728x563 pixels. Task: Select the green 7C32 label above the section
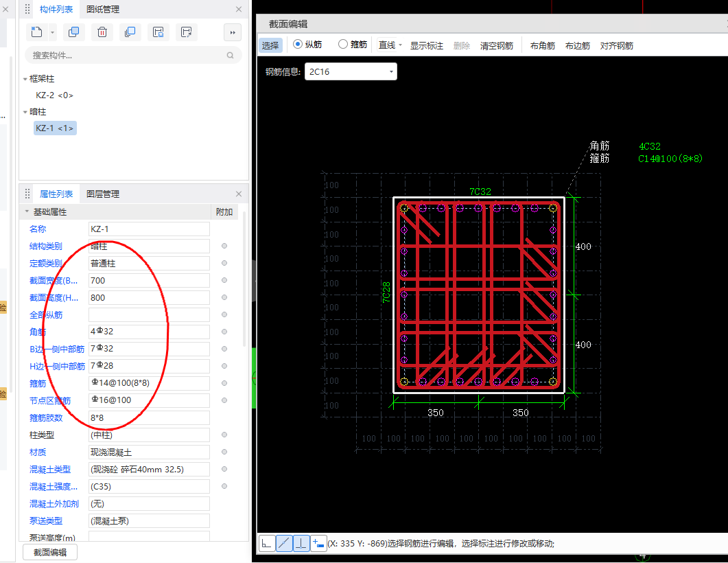480,192
